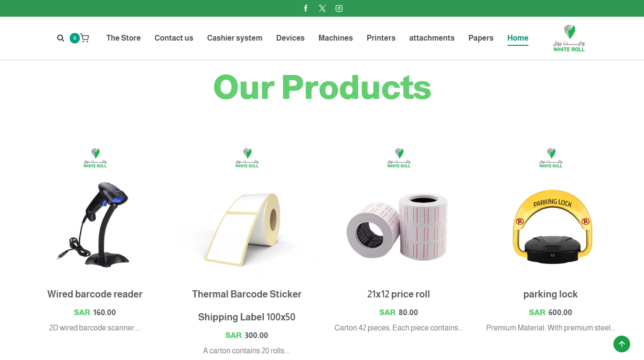Click the White Roll logo in header

569,38
